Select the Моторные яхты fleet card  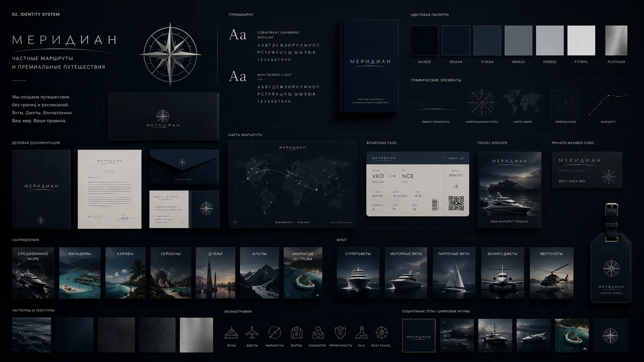tap(406, 273)
